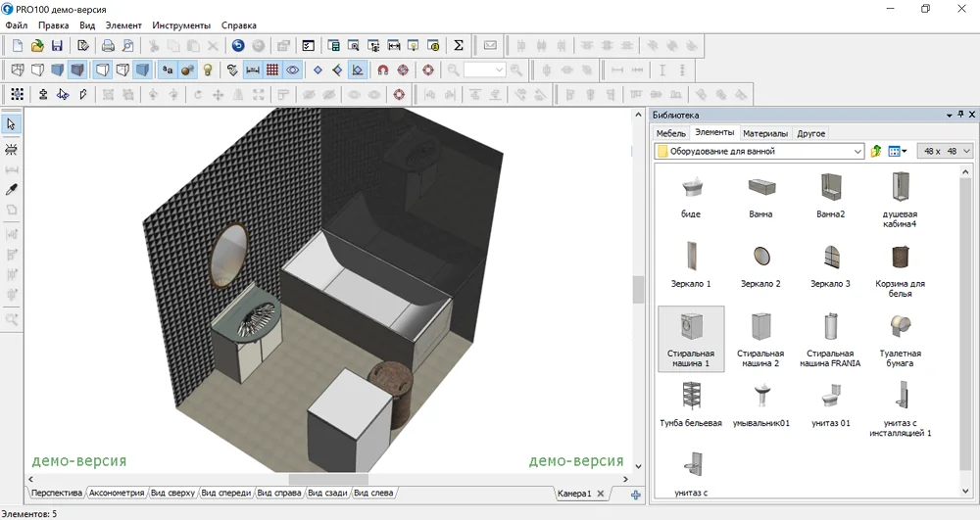Switch to the Материалы library tab
980x520 pixels.
click(x=764, y=133)
